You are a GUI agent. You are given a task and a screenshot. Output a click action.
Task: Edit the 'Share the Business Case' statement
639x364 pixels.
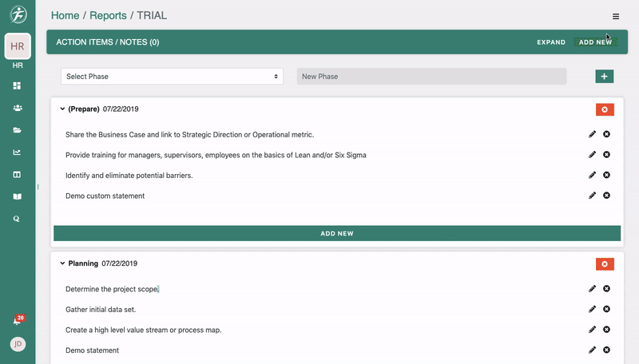pyautogui.click(x=592, y=134)
